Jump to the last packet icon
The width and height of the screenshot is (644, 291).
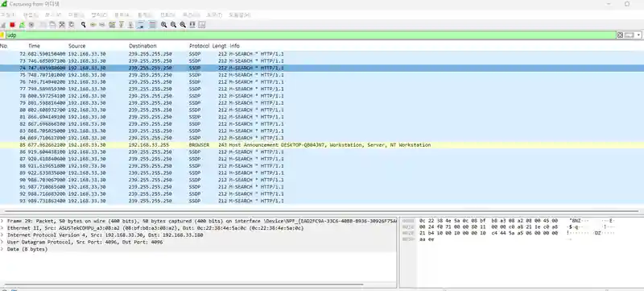coord(130,25)
